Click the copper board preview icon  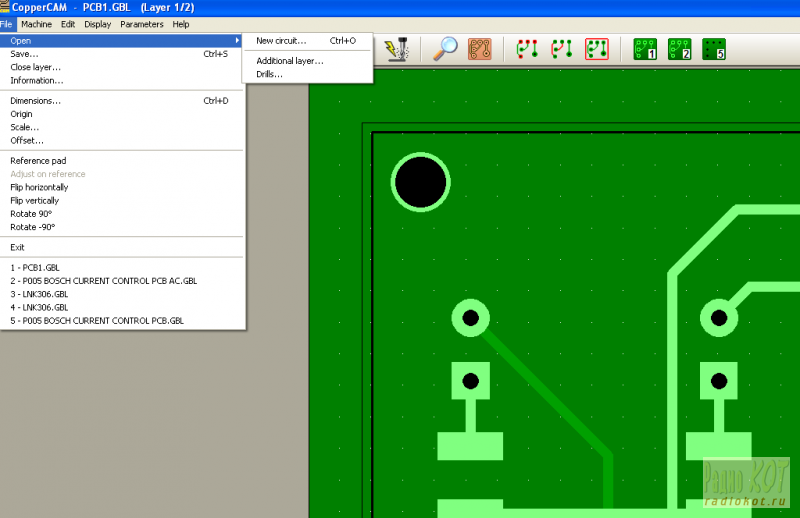pos(480,49)
